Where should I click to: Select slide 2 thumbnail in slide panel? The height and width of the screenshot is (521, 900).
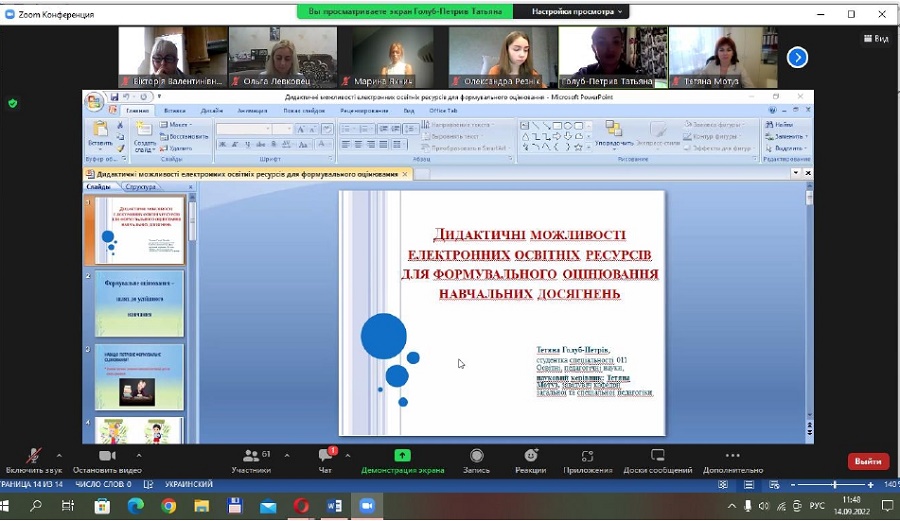pyautogui.click(x=139, y=303)
